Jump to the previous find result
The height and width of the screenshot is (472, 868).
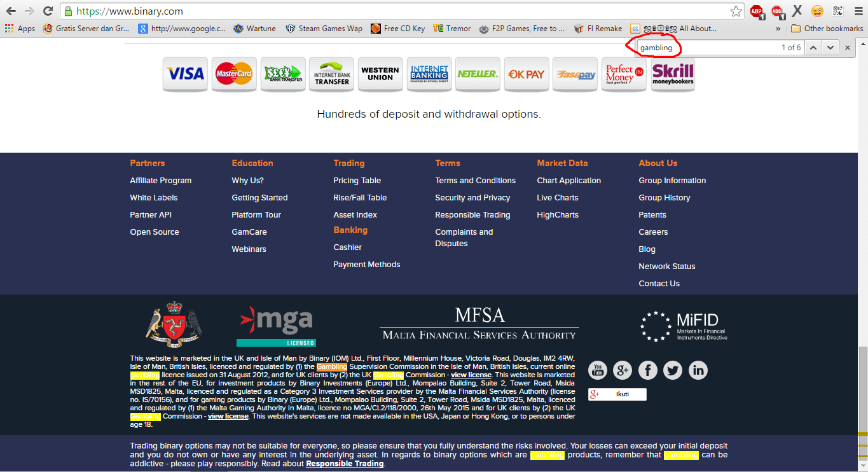(x=813, y=48)
